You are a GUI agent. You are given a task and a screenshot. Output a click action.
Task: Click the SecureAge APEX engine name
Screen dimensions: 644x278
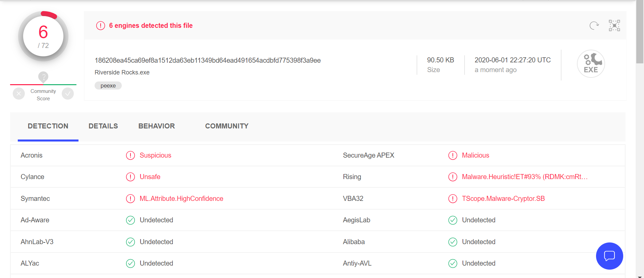point(369,155)
